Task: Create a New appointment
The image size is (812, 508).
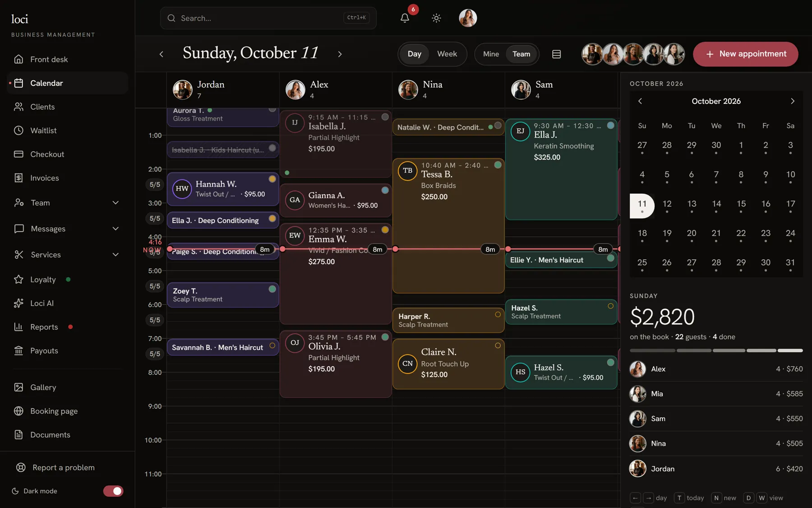Action: click(x=745, y=54)
